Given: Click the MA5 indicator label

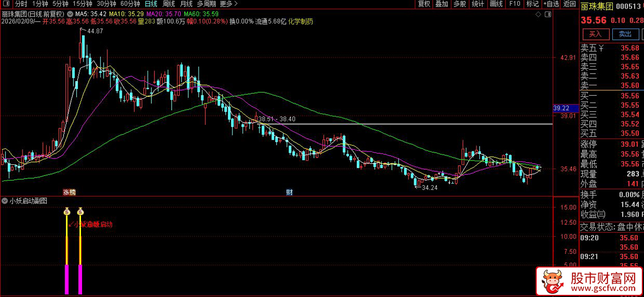Looking at the screenshot, I should click(90, 13).
